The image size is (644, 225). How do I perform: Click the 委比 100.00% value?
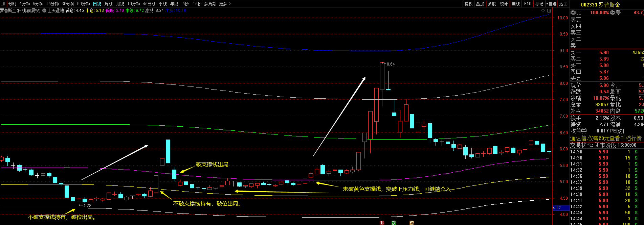point(599,12)
